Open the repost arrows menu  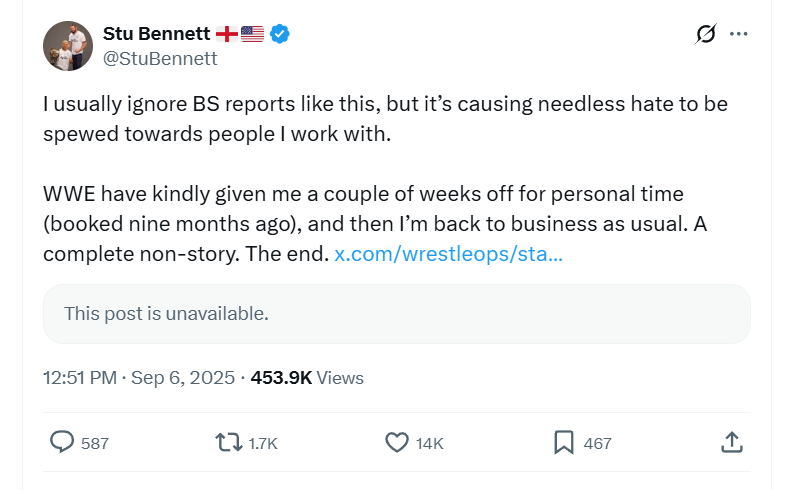(229, 442)
